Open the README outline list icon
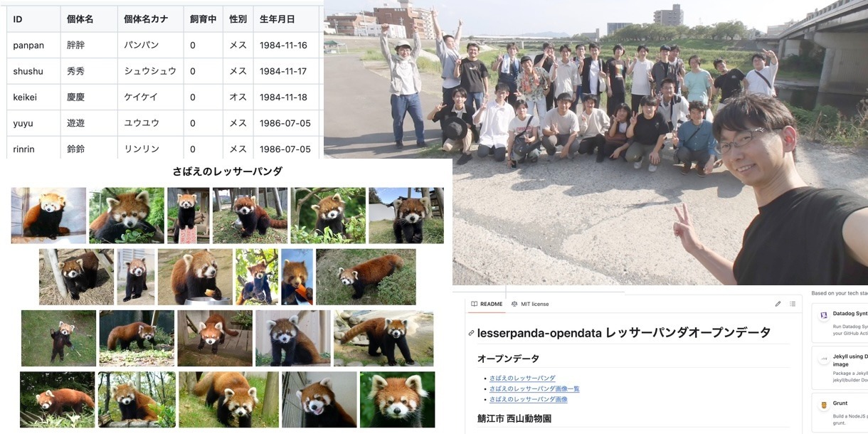This screenshot has width=868, height=434. (793, 304)
